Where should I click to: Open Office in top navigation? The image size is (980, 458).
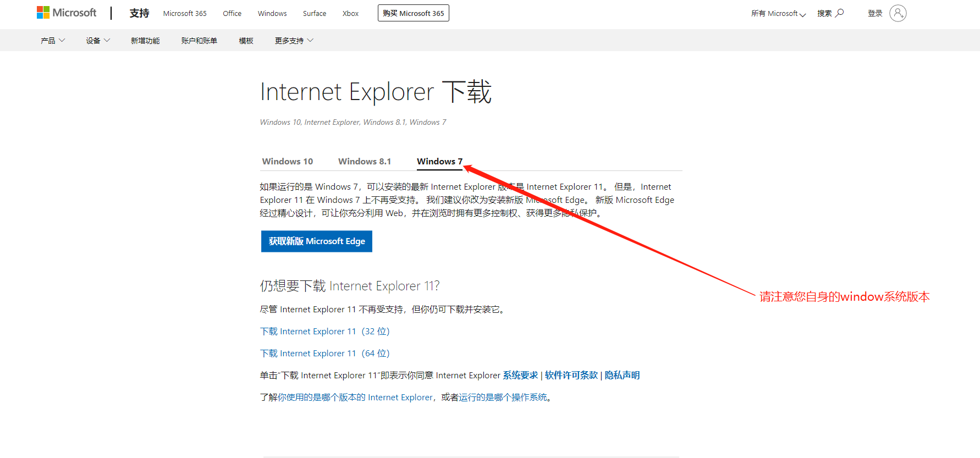[232, 13]
